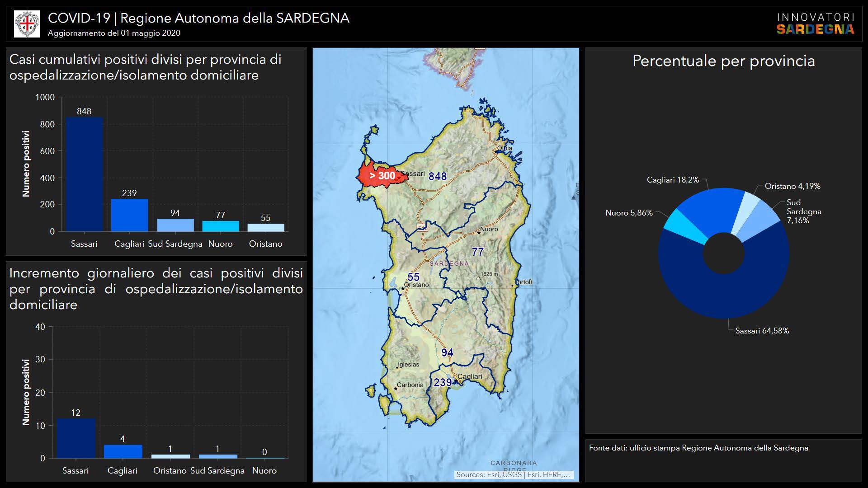Click the Oristano 55 cumulative bar
This screenshot has width=868, height=488.
tap(266, 227)
